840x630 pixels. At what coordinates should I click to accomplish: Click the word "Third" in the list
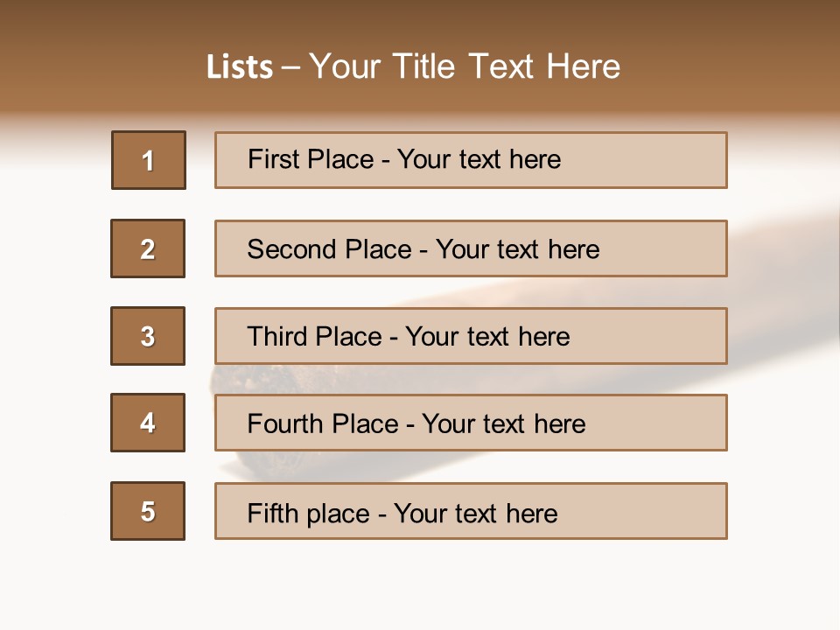tap(276, 337)
